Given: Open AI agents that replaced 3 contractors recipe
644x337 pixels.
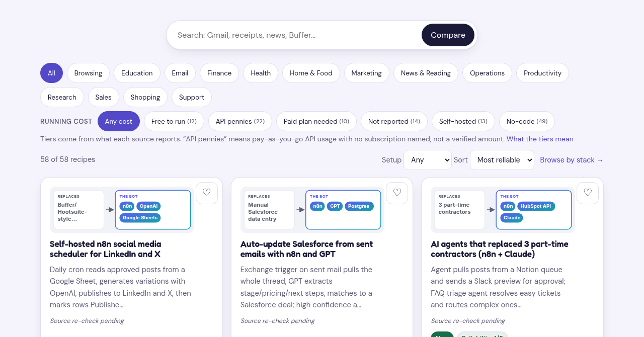Looking at the screenshot, I should coord(500,249).
